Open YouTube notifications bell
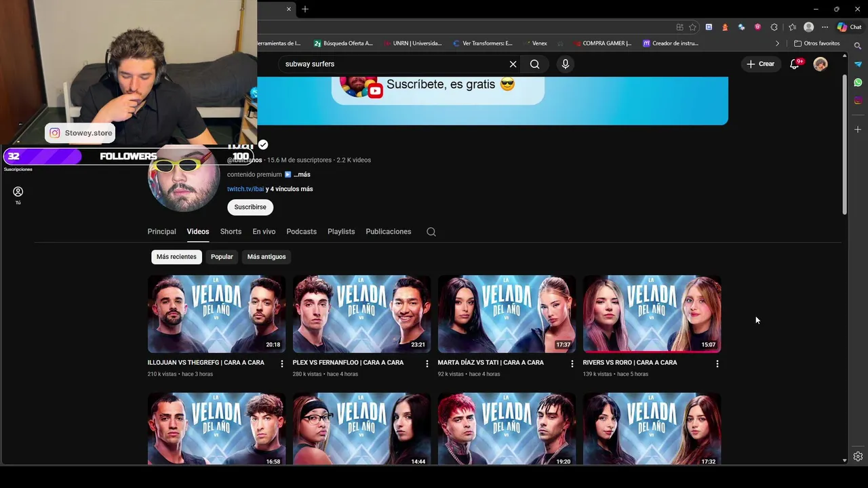The width and height of the screenshot is (868, 488). tap(795, 64)
